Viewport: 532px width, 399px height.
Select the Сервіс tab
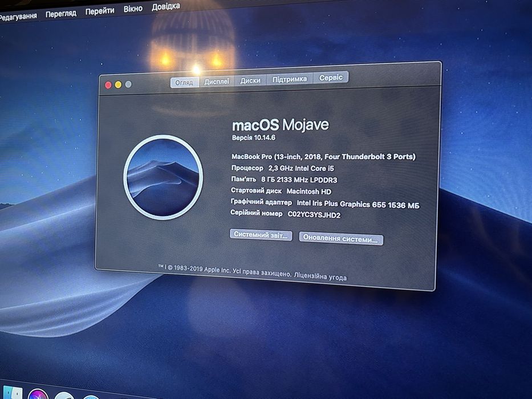tap(331, 78)
